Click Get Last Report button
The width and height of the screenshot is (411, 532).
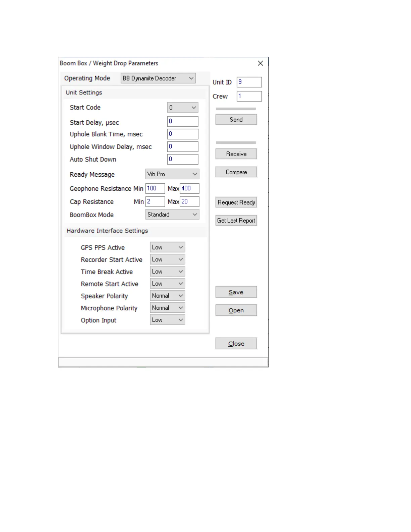(x=236, y=220)
